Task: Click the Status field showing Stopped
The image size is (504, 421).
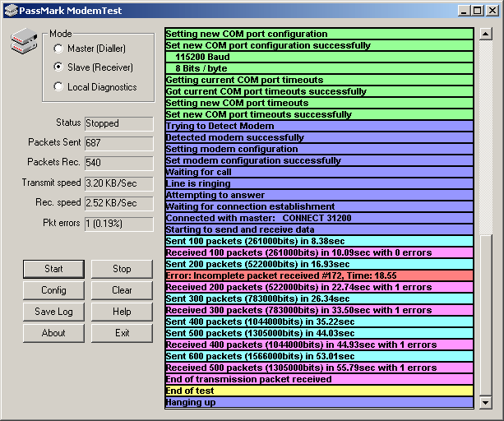Action: point(118,123)
